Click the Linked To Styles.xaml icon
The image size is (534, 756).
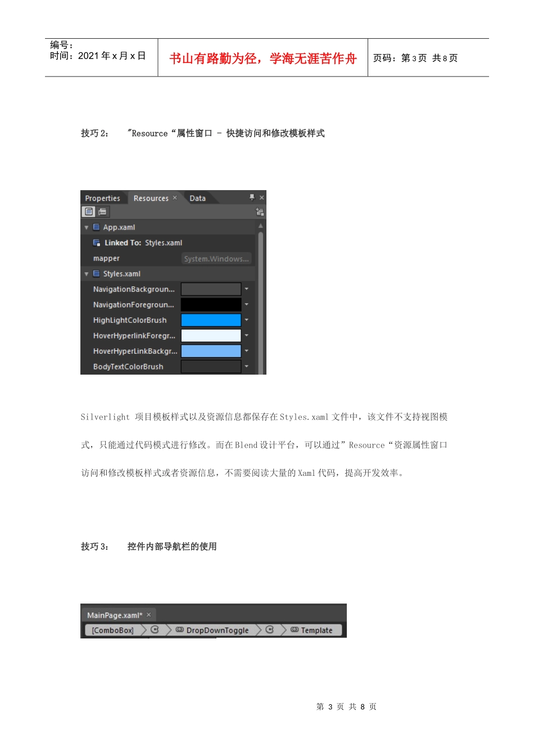(97, 242)
